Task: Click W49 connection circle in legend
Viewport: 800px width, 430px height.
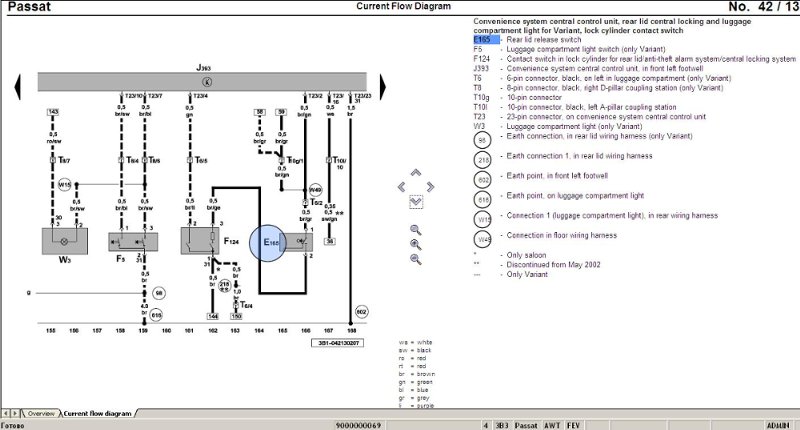Action: click(x=483, y=239)
